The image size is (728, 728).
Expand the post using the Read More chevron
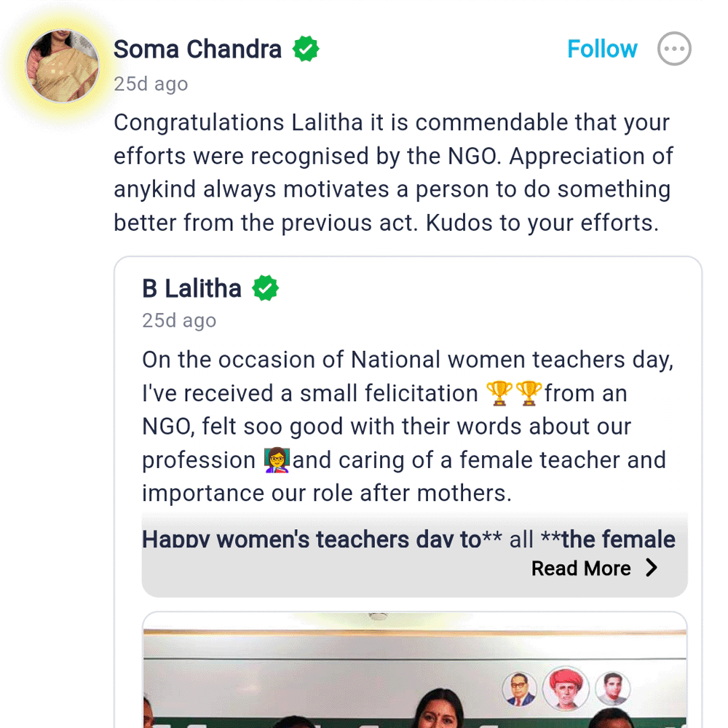point(652,568)
